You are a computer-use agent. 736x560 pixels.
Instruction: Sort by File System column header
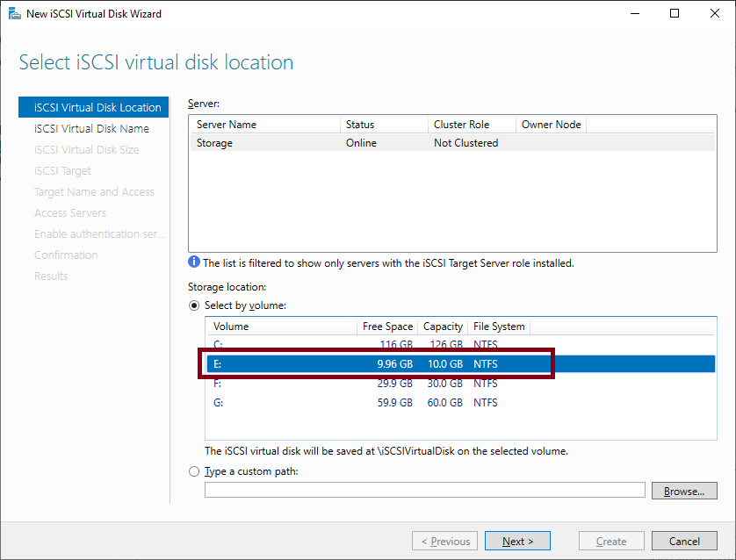(499, 327)
